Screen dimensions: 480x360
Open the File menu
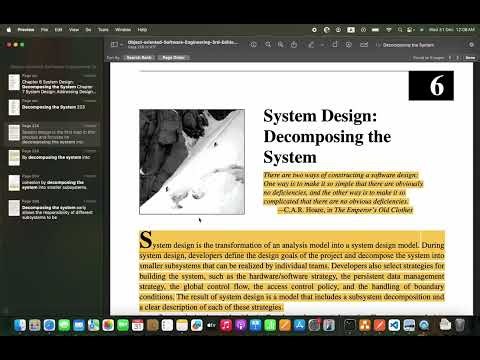click(44, 30)
